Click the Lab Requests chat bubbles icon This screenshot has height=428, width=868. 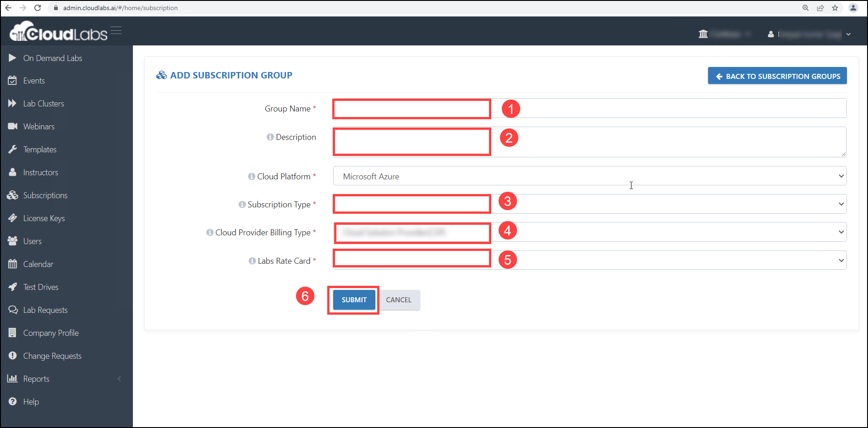(x=13, y=310)
